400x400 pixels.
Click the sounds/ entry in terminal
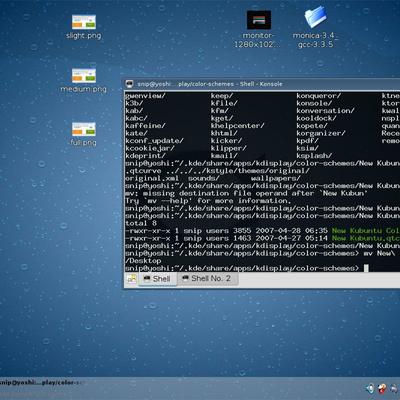point(204,178)
